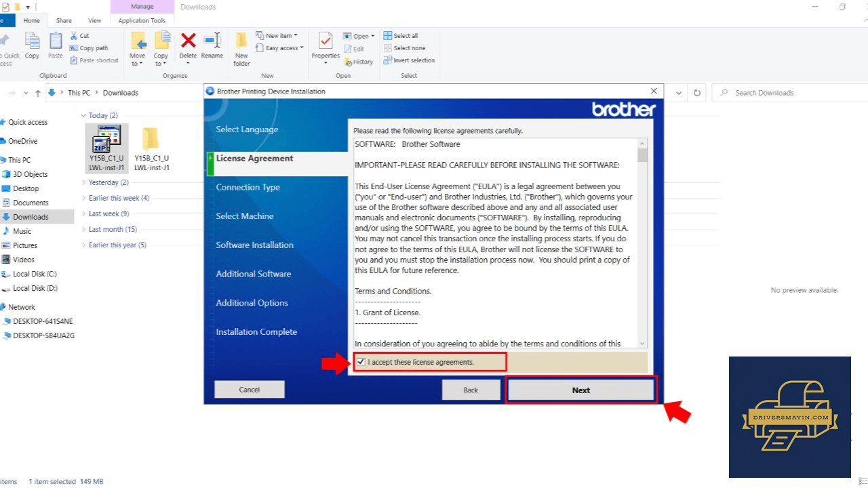
Task: Expand the Yesterday (2) group
Action: [x=83, y=183]
